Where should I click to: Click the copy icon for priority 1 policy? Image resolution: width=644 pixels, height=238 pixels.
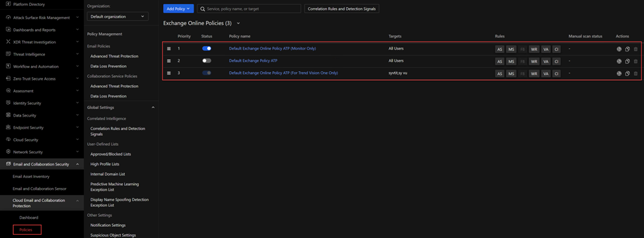click(x=627, y=49)
